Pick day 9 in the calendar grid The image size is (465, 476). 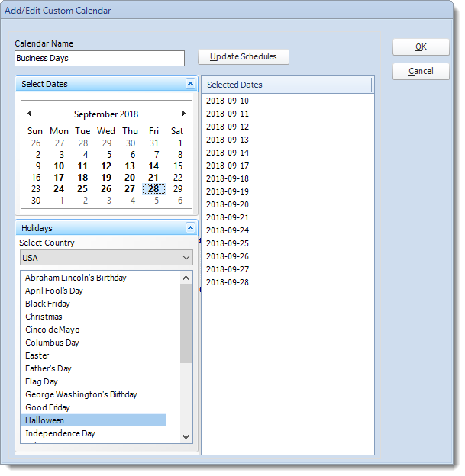tap(38, 166)
